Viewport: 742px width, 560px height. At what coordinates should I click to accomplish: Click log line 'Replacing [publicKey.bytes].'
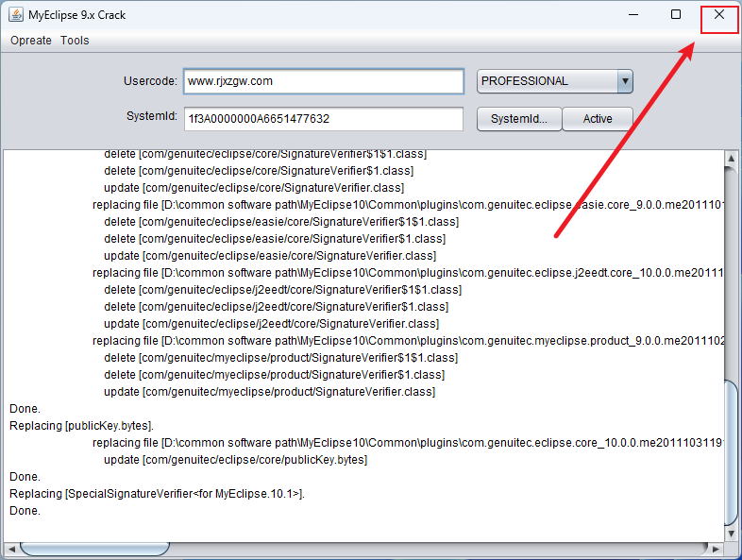[81, 426]
